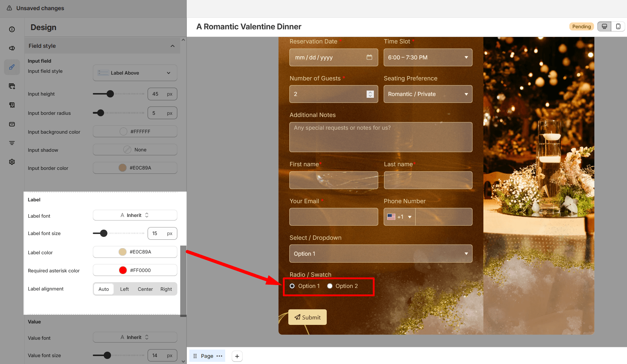Open the Page options ellipsis menu

point(219,356)
